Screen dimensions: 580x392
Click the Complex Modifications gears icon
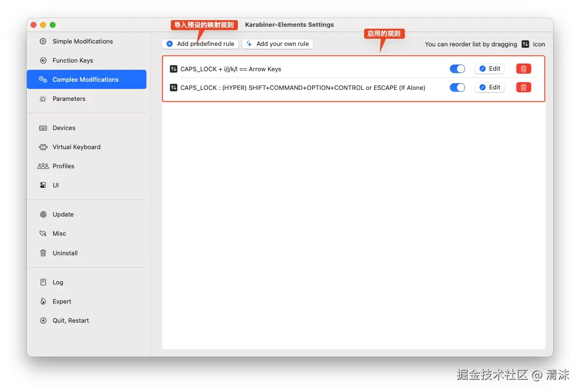click(x=43, y=79)
